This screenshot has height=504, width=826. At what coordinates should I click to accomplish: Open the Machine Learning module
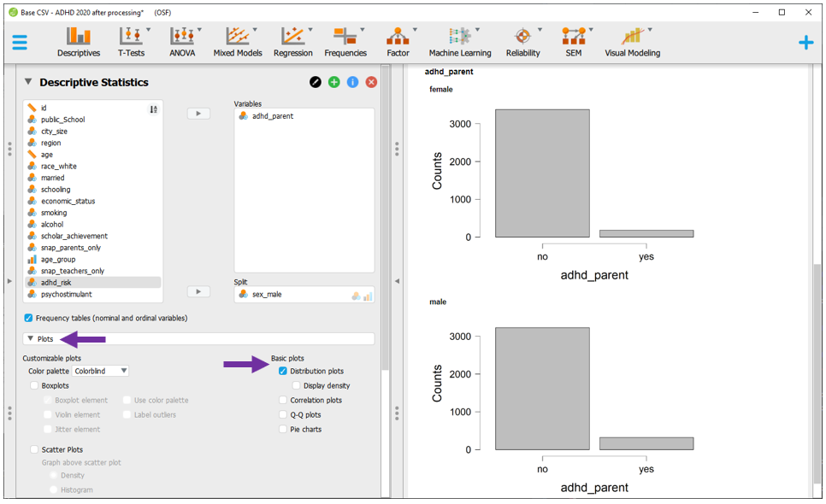pyautogui.click(x=460, y=42)
